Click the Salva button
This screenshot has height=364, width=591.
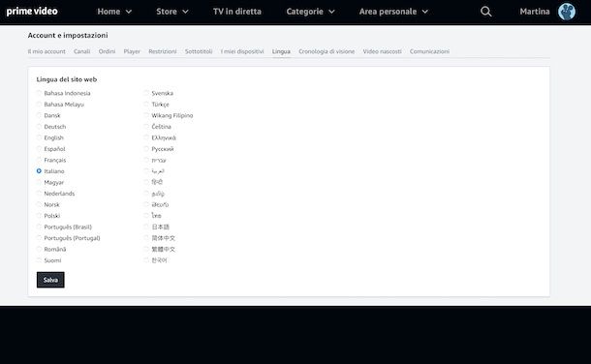50,280
